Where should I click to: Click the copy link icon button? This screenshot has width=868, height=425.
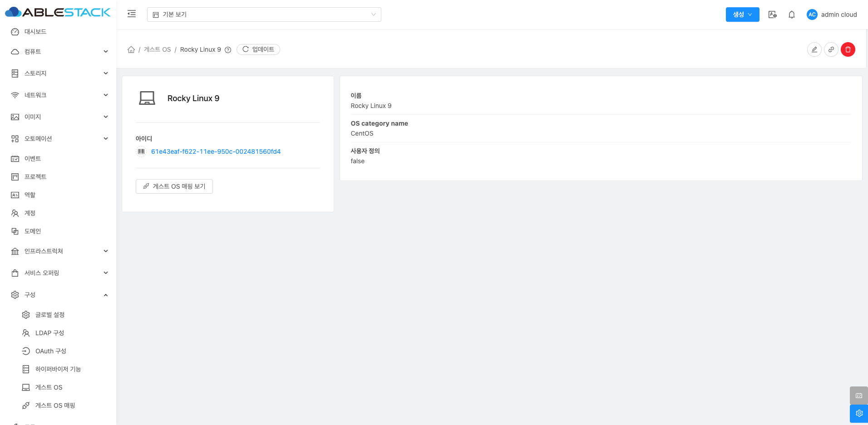point(831,49)
